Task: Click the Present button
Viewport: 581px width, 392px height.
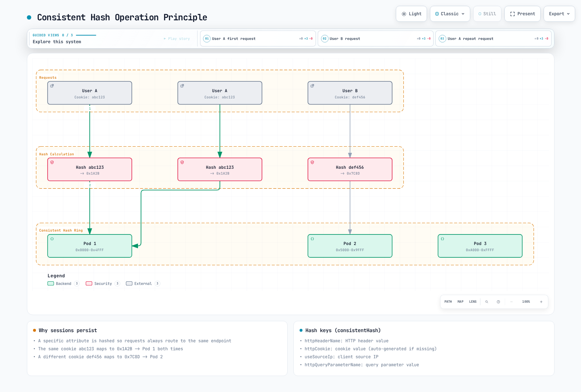Action: point(523,14)
